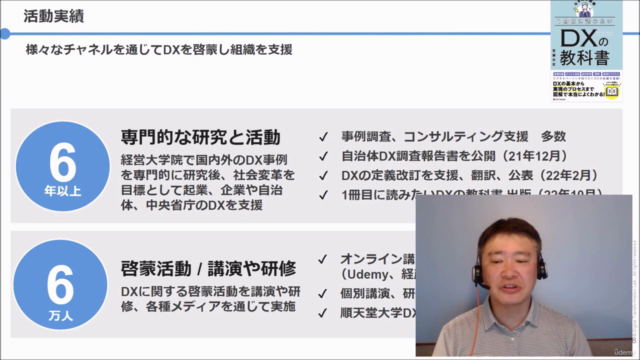Select the 活動実績 slide title
The image size is (640, 360).
tap(53, 16)
